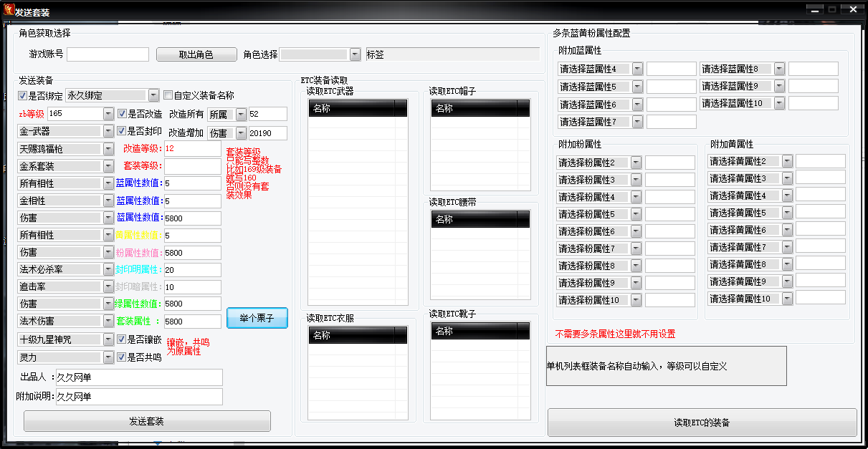Click the empty 套装等级 input field
The image size is (868, 449).
click(193, 166)
